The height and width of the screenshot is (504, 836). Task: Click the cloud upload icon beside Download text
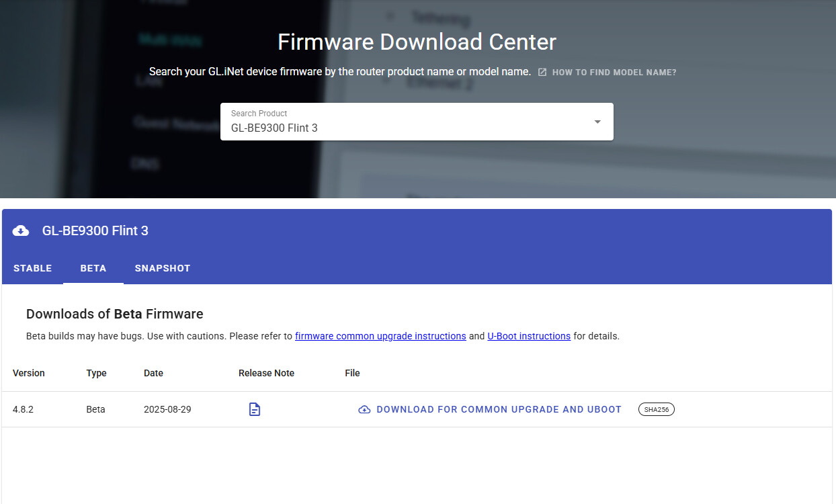[364, 409]
